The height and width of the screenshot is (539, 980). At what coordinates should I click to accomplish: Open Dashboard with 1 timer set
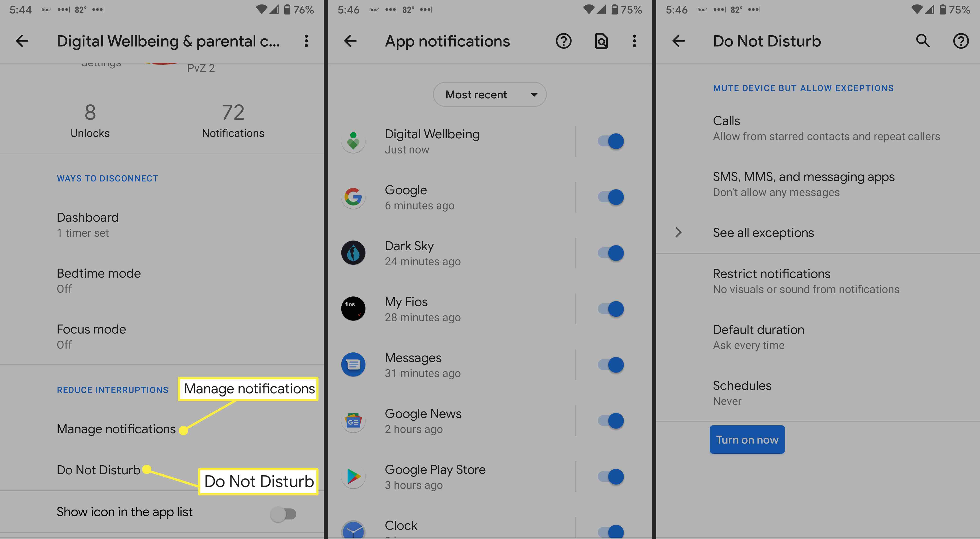(x=162, y=225)
